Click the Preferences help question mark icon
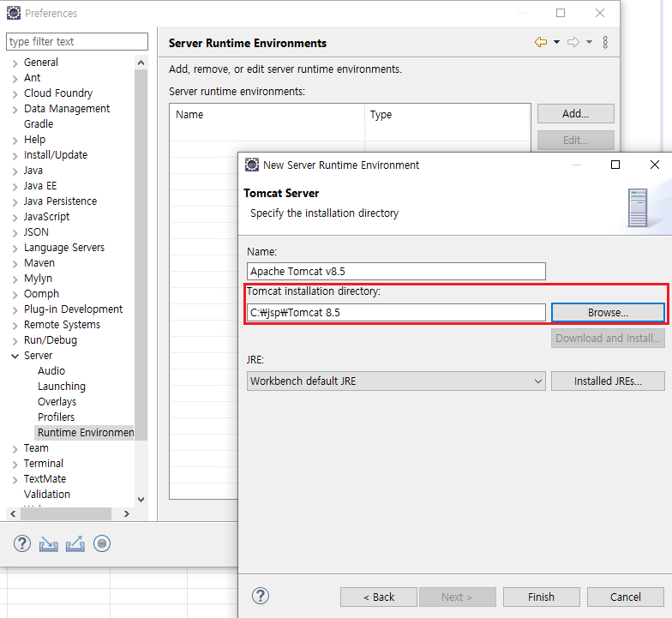 [22, 543]
